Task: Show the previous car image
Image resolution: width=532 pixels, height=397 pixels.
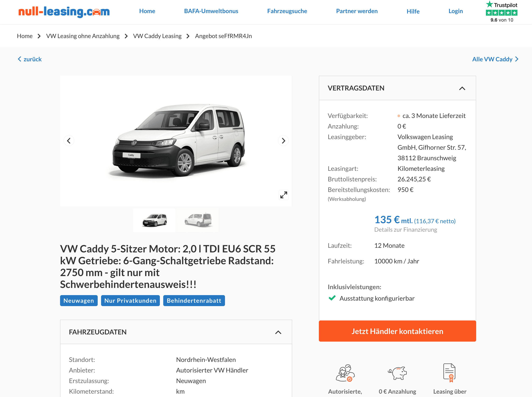Action: pyautogui.click(x=69, y=141)
